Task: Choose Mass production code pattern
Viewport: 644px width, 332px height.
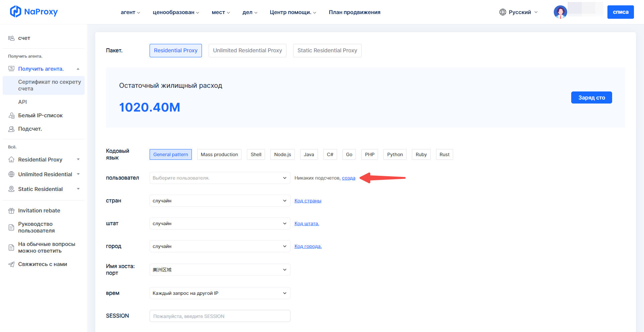Action: pos(219,154)
